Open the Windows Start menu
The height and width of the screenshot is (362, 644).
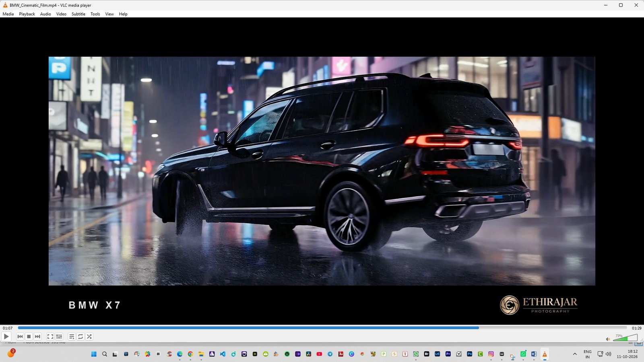[94, 354]
